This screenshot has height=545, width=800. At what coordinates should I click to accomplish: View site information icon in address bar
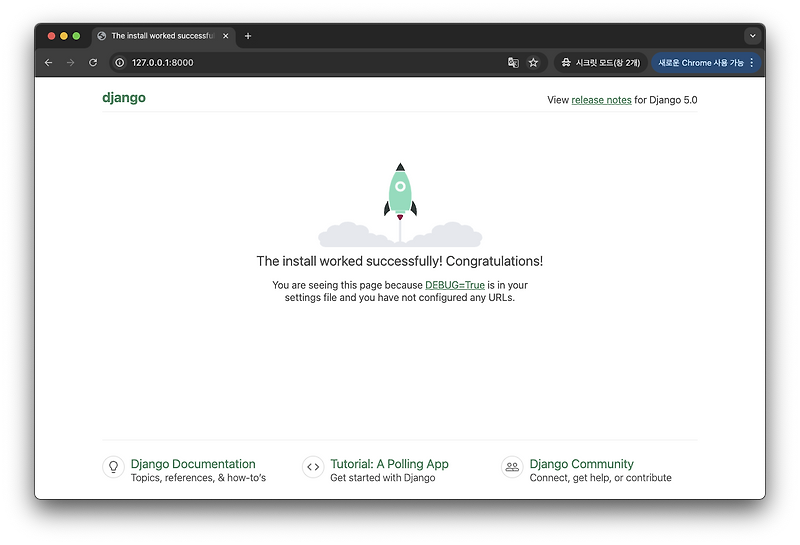pos(119,63)
